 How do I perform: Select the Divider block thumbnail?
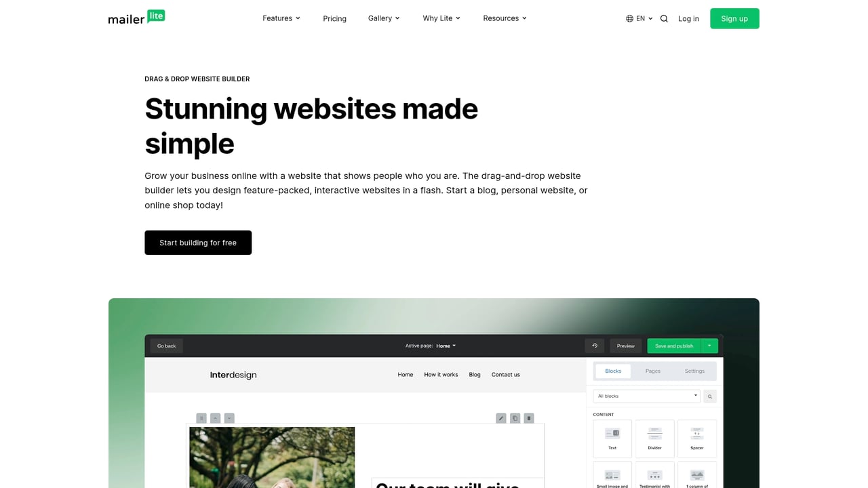tap(654, 438)
